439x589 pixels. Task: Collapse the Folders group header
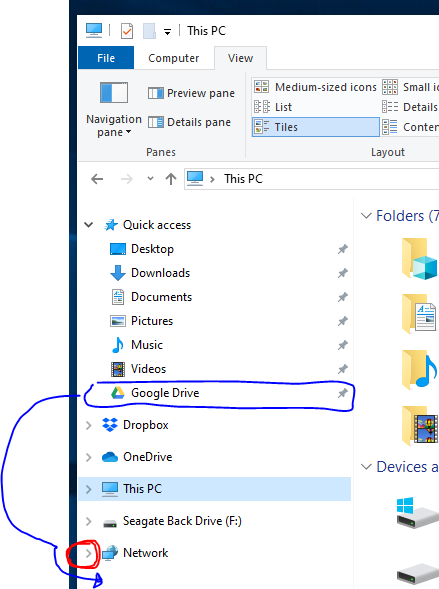(366, 216)
